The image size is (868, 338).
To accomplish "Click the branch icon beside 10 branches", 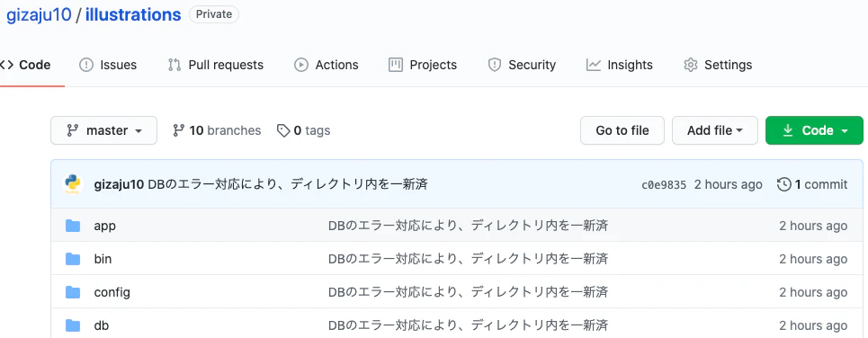I will pyautogui.click(x=178, y=130).
